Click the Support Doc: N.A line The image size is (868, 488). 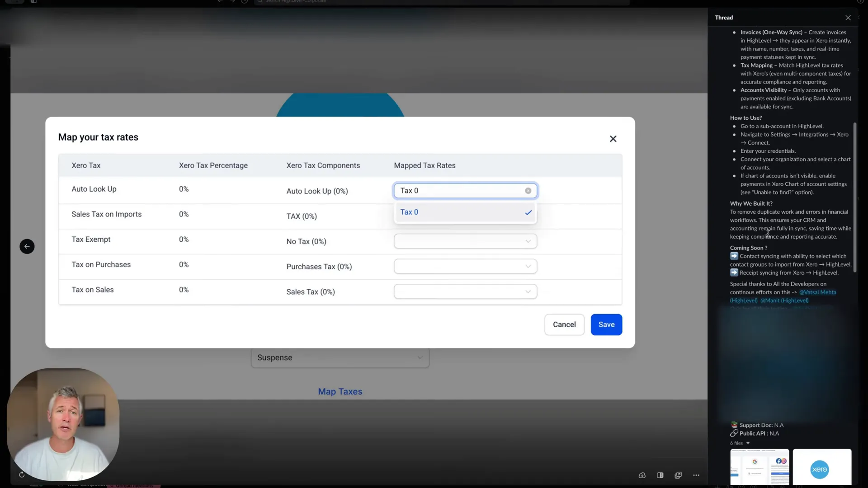click(757, 425)
